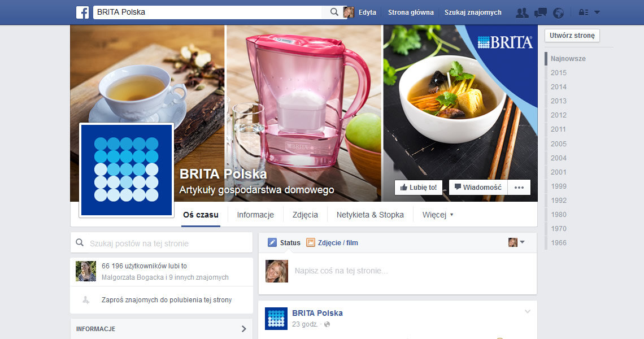Screen dimensions: 644x339
Task: Open privacy shortcuts lock icon
Action: coord(582,12)
